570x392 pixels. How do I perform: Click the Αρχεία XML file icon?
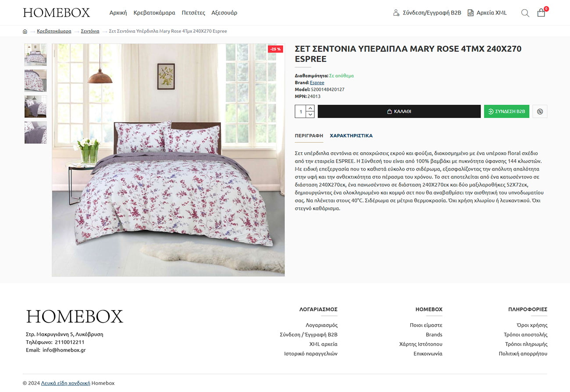point(470,13)
